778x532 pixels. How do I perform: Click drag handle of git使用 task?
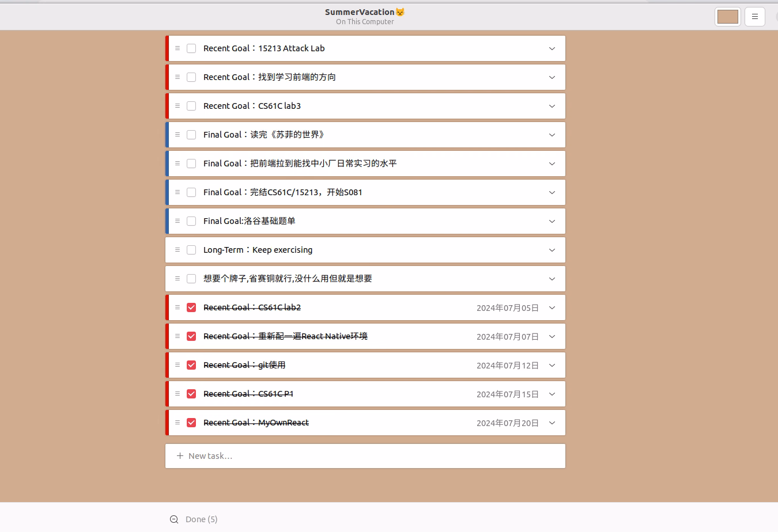coord(177,365)
